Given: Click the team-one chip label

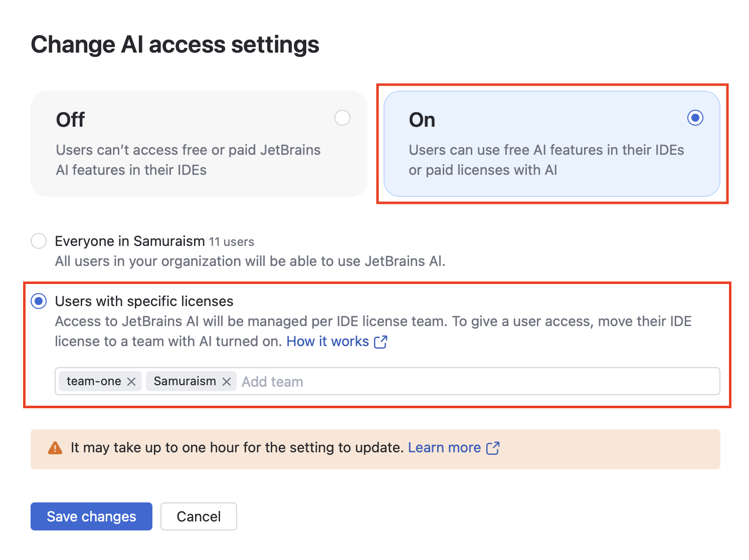Looking at the screenshot, I should 94,382.
